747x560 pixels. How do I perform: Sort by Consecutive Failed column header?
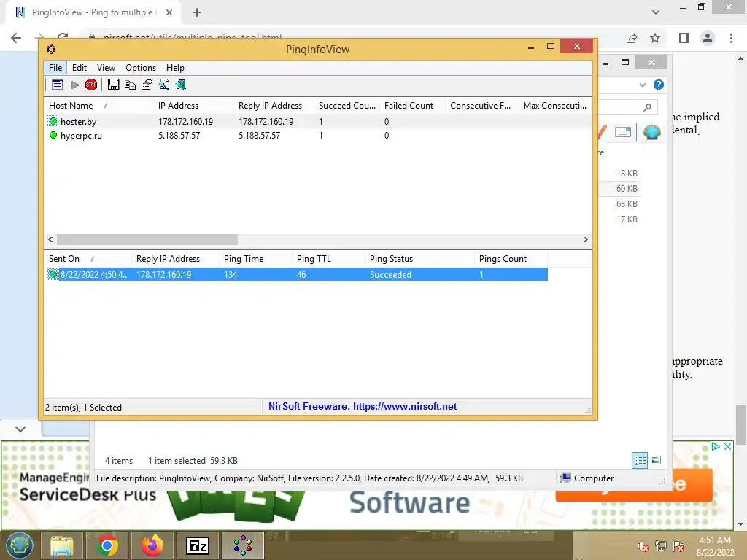pyautogui.click(x=481, y=106)
